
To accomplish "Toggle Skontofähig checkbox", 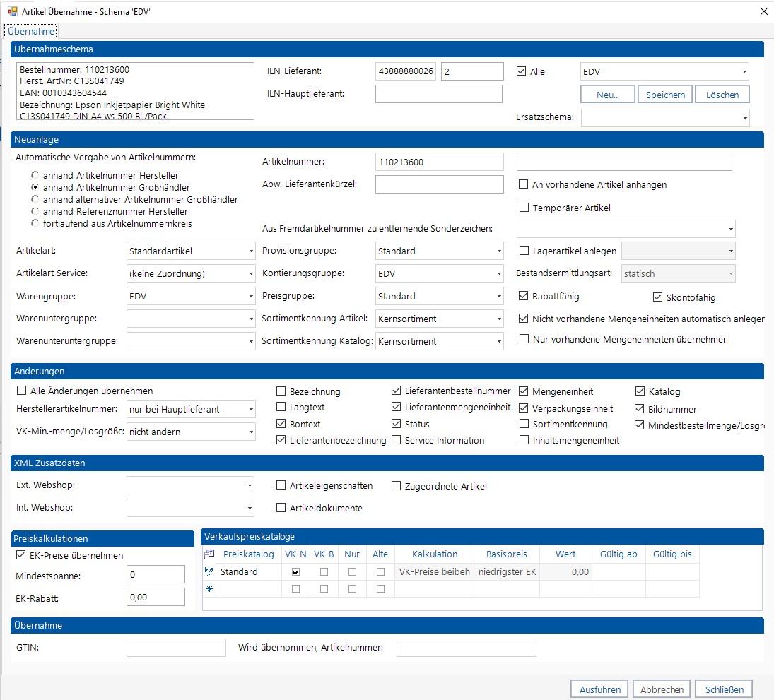I will click(657, 297).
